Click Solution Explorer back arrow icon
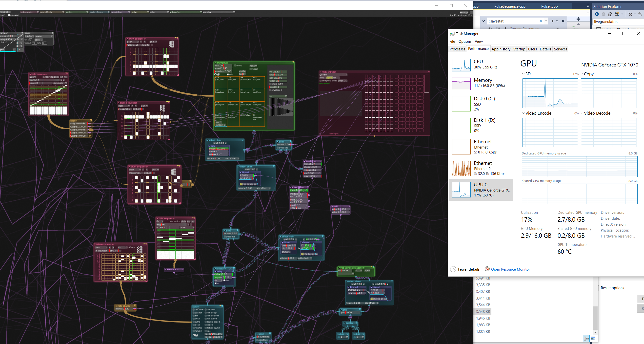The width and height of the screenshot is (644, 344). click(x=597, y=14)
